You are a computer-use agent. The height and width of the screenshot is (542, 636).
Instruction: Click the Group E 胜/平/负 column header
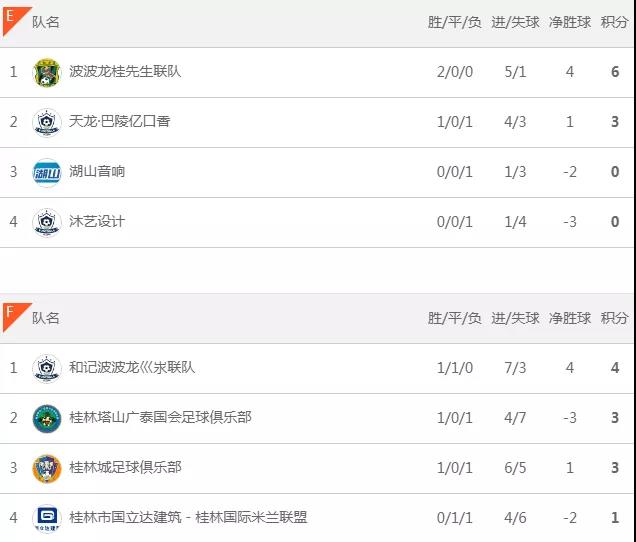[454, 22]
